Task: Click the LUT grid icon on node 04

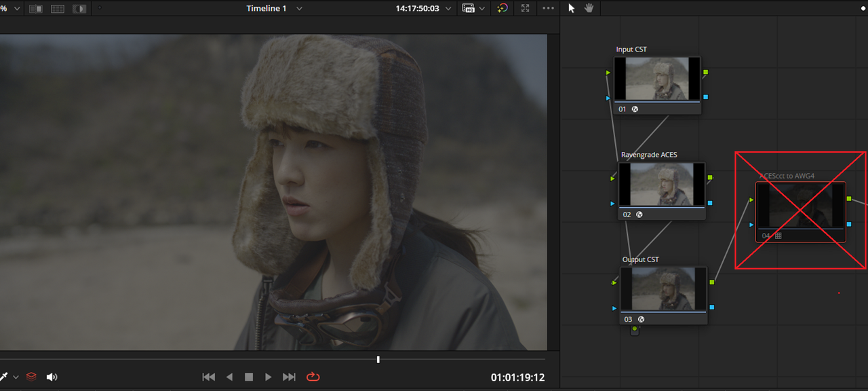Action: click(778, 236)
